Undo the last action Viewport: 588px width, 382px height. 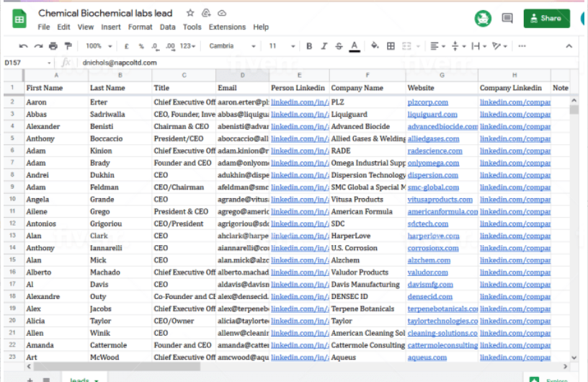(23, 46)
